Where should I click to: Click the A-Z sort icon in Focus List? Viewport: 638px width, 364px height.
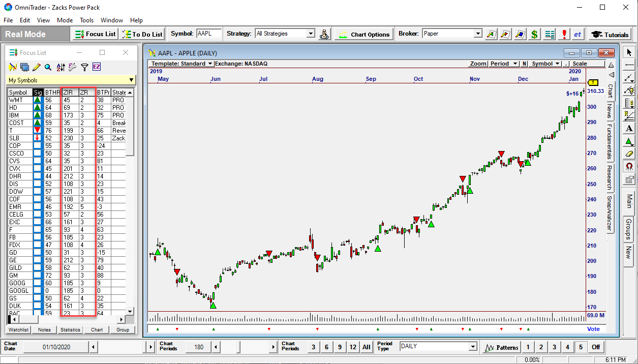pos(61,67)
